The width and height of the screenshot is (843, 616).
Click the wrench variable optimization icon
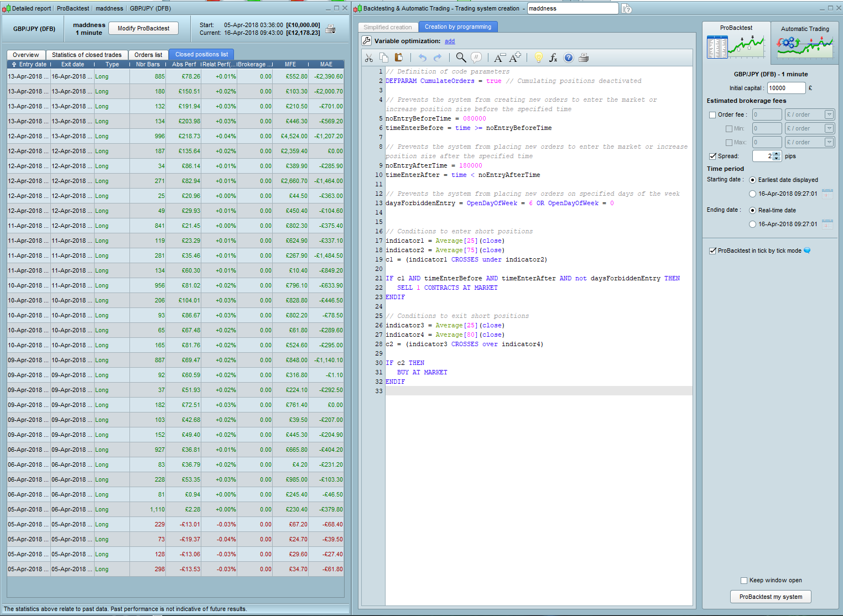367,41
